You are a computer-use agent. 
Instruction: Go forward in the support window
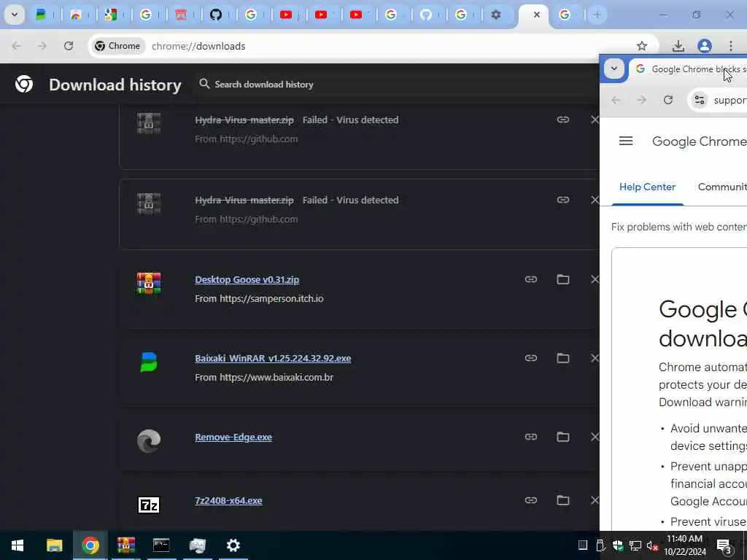coord(641,100)
